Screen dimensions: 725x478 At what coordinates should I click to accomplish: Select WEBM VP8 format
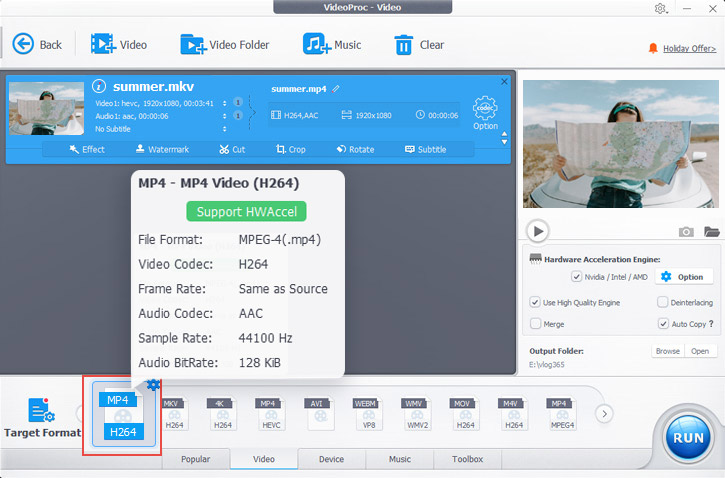pyautogui.click(x=368, y=414)
